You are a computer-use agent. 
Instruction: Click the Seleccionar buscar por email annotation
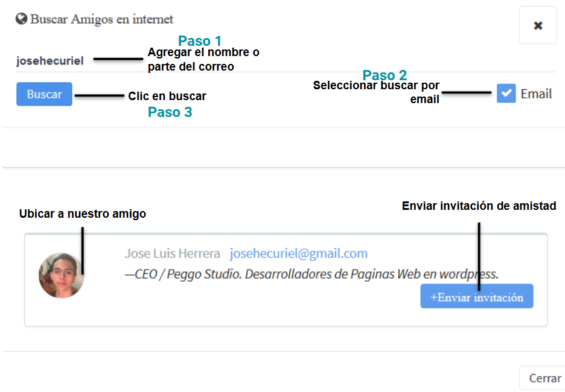[x=376, y=92]
